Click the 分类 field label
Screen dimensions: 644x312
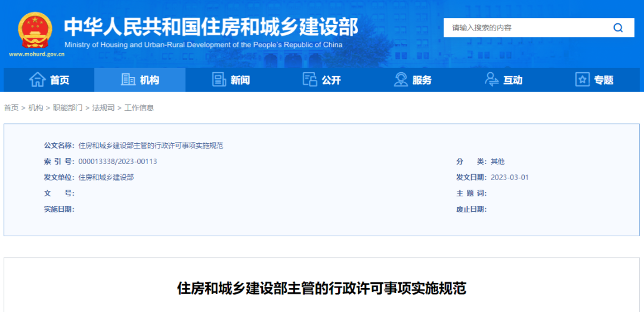point(472,162)
